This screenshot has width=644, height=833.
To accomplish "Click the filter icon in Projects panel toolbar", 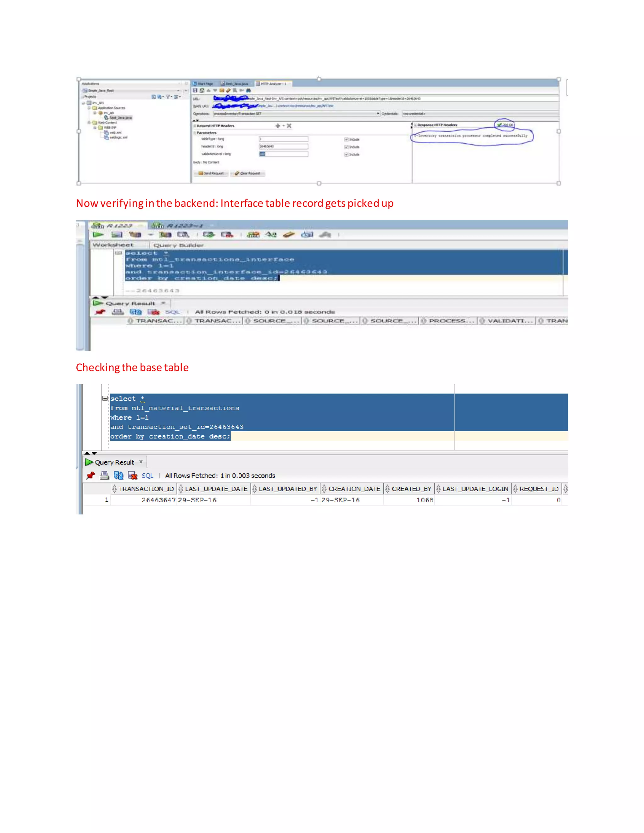I will [x=168, y=97].
